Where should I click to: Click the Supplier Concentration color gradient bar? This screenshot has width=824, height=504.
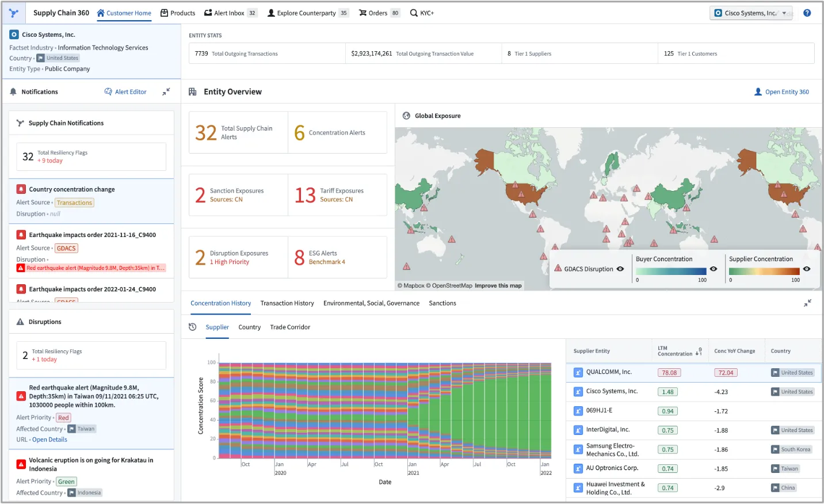click(x=764, y=272)
